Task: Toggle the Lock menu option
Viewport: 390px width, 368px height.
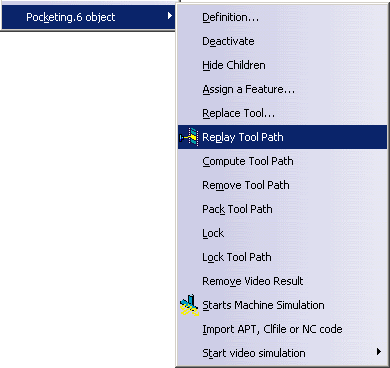Action: (213, 233)
